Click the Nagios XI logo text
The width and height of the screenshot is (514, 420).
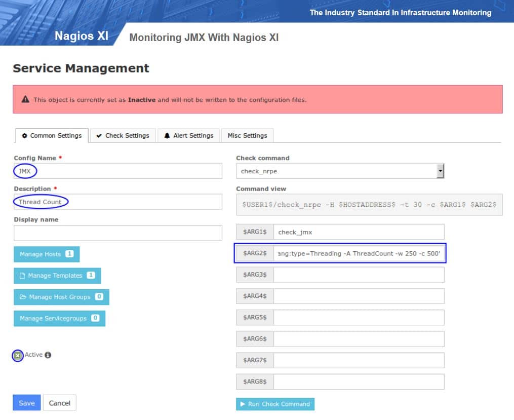click(82, 35)
